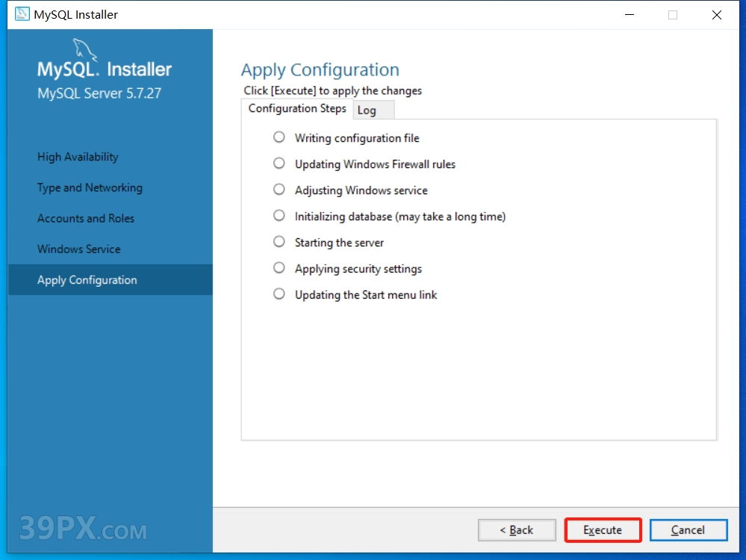
Task: Open High Availability in the sidebar
Action: [78, 157]
